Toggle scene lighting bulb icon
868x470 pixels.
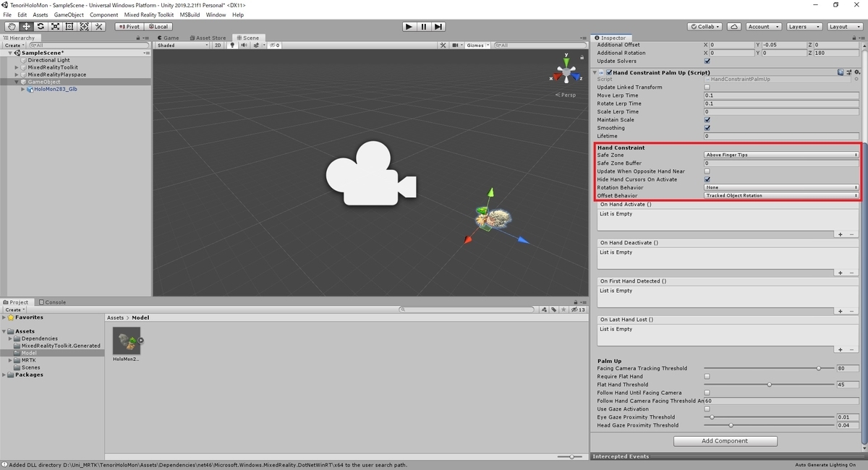(x=232, y=45)
